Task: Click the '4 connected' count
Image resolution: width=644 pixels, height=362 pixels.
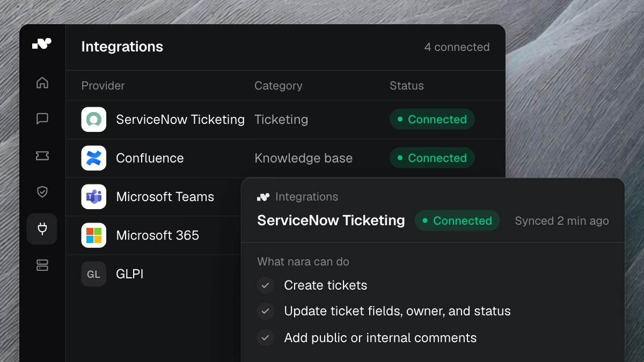Action: click(x=457, y=47)
